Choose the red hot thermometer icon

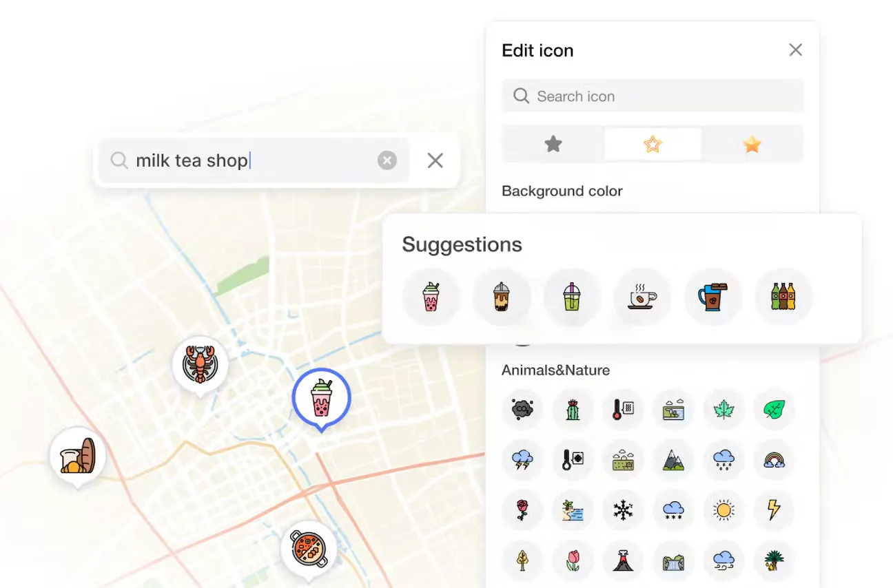[623, 410]
